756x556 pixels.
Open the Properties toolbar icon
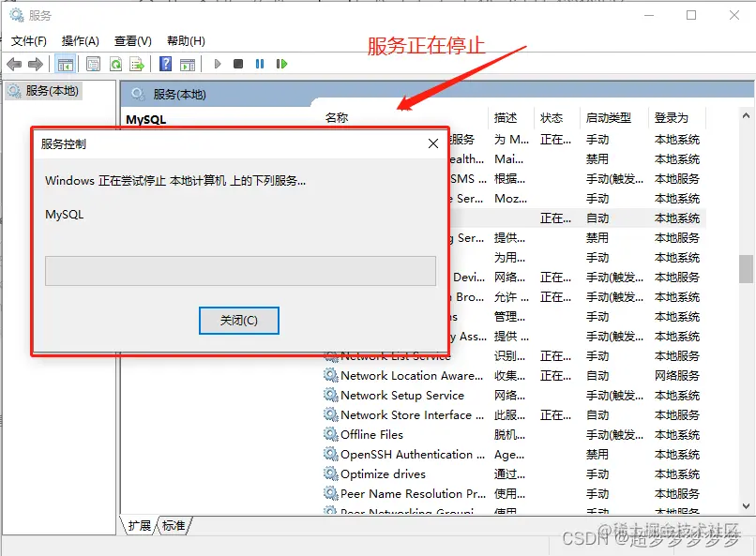(x=93, y=64)
